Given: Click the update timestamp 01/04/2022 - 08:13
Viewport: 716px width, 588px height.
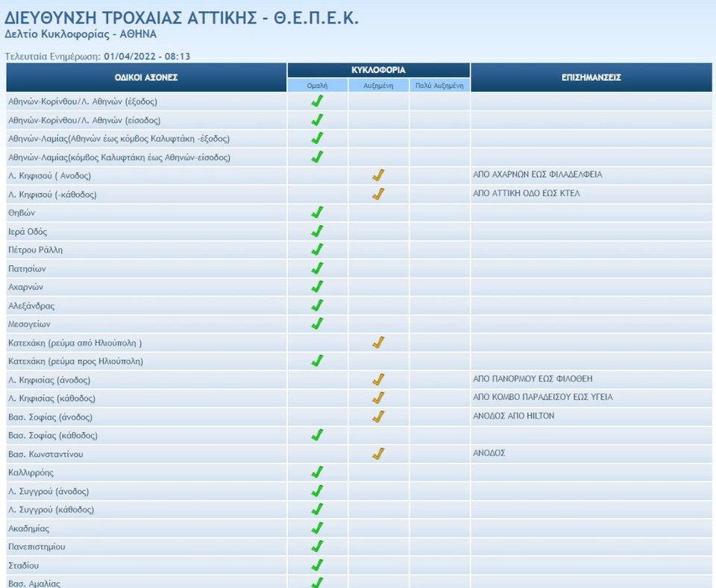Looking at the screenshot, I should tap(147, 57).
